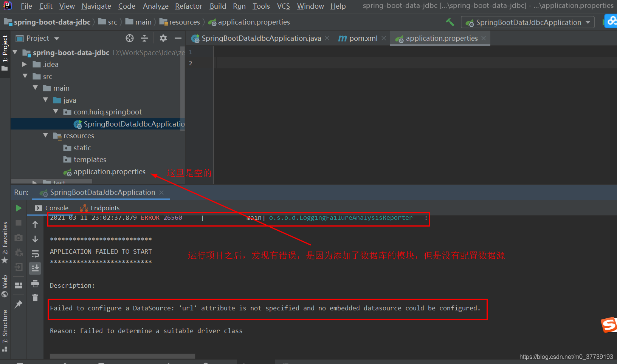Click the resources breadcrumb in navigation bar

(180, 22)
